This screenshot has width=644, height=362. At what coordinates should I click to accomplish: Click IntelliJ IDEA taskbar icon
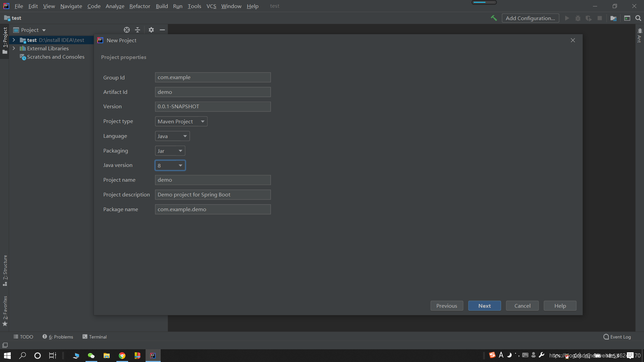(153, 356)
